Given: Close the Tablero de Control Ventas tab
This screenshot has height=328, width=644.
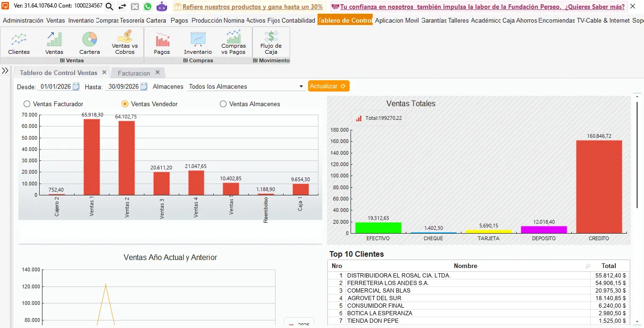Looking at the screenshot, I should tap(104, 72).
